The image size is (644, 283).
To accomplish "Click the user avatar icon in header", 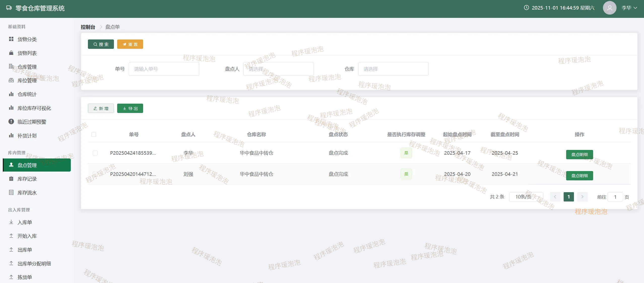I will pyautogui.click(x=609, y=8).
